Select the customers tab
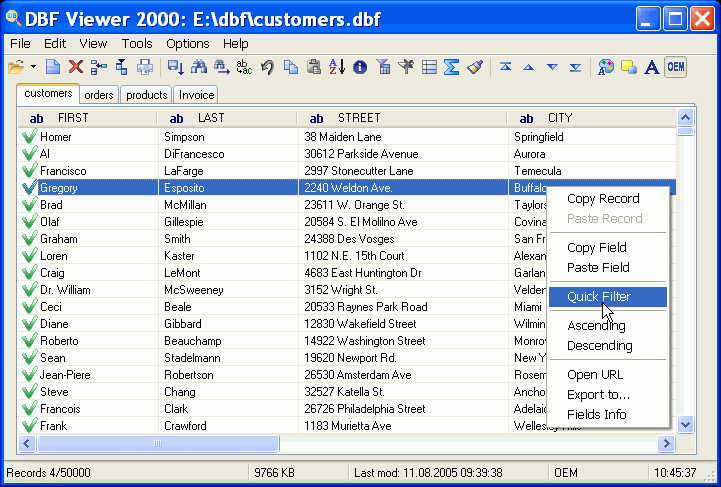The height and width of the screenshot is (487, 721). (x=48, y=93)
